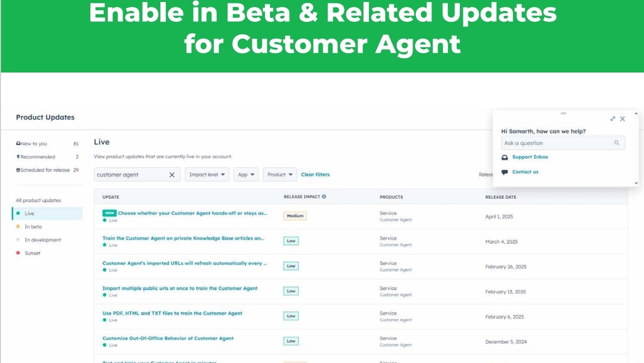Open the Contact us link
Screen dimensions: 644x363
525,172
